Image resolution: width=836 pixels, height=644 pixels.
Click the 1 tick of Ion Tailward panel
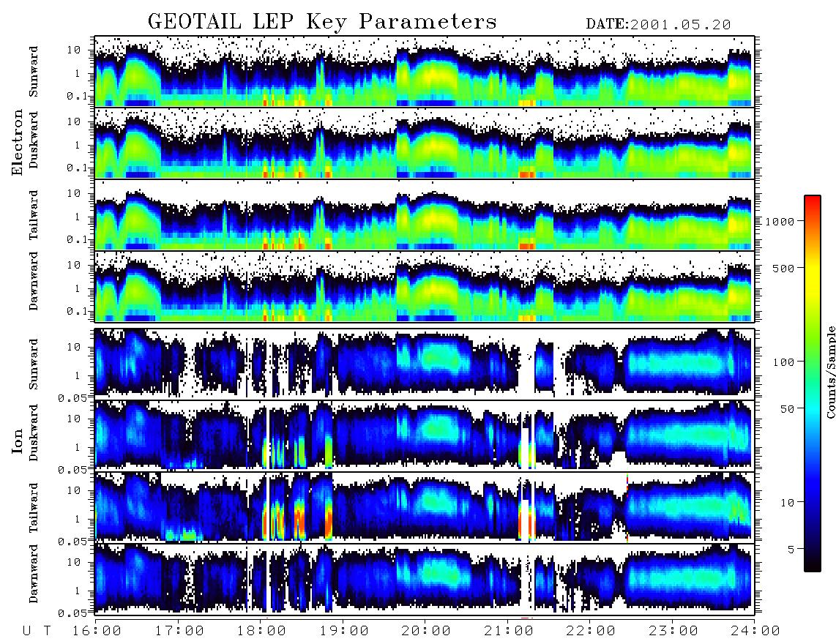pyautogui.click(x=78, y=519)
